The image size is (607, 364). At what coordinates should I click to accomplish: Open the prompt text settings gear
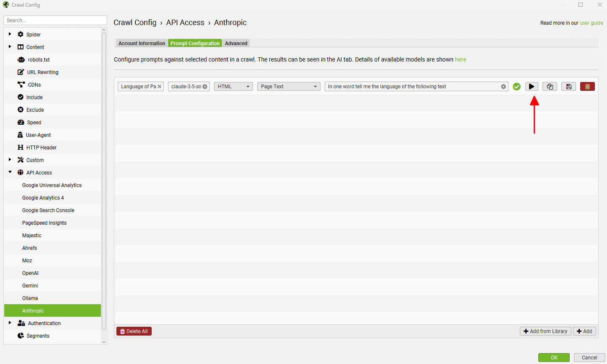[x=504, y=87]
